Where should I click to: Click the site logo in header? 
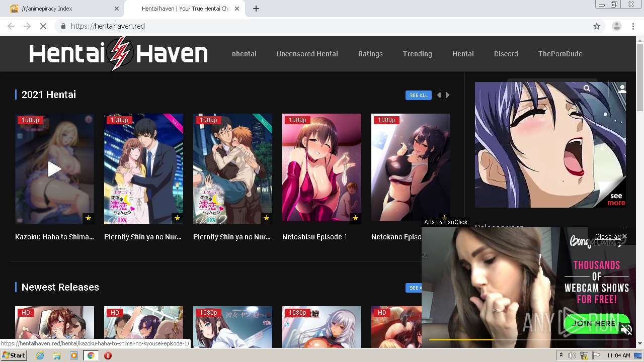coord(118,54)
